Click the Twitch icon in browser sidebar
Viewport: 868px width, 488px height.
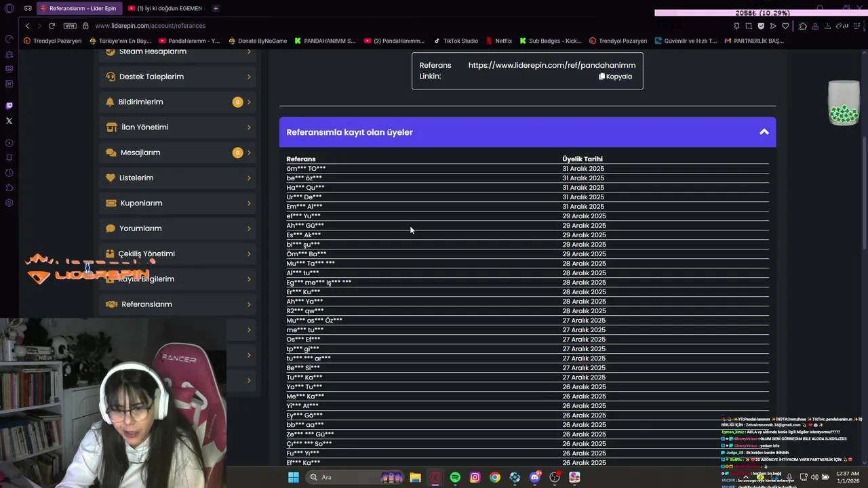coord(9,106)
